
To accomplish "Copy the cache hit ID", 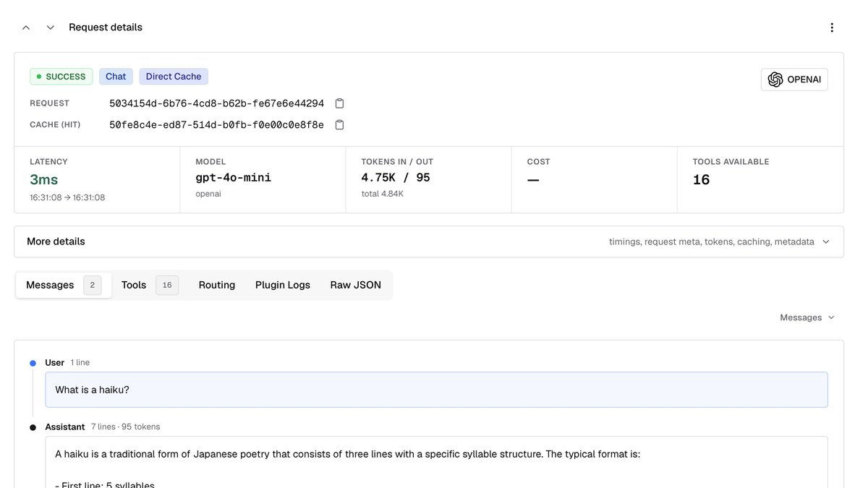I will (x=339, y=125).
